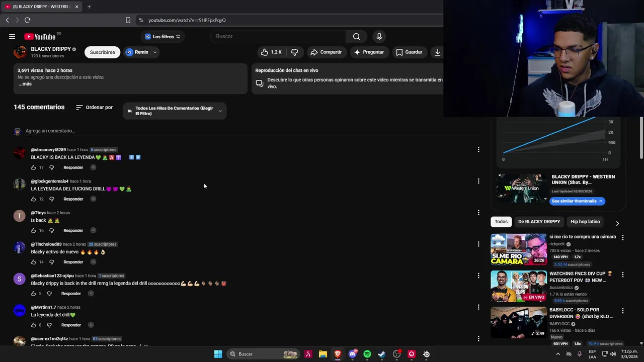
Task: Click the Preguntar button
Action: point(368,52)
